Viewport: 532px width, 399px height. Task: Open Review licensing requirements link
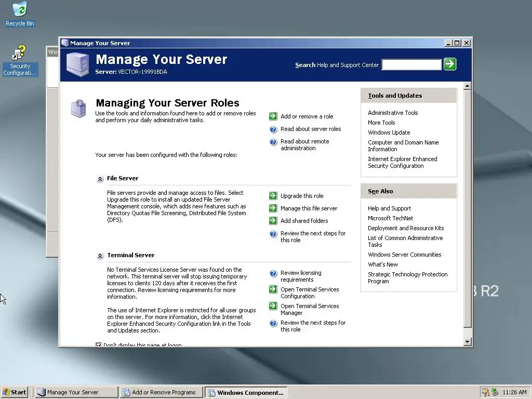pyautogui.click(x=301, y=276)
